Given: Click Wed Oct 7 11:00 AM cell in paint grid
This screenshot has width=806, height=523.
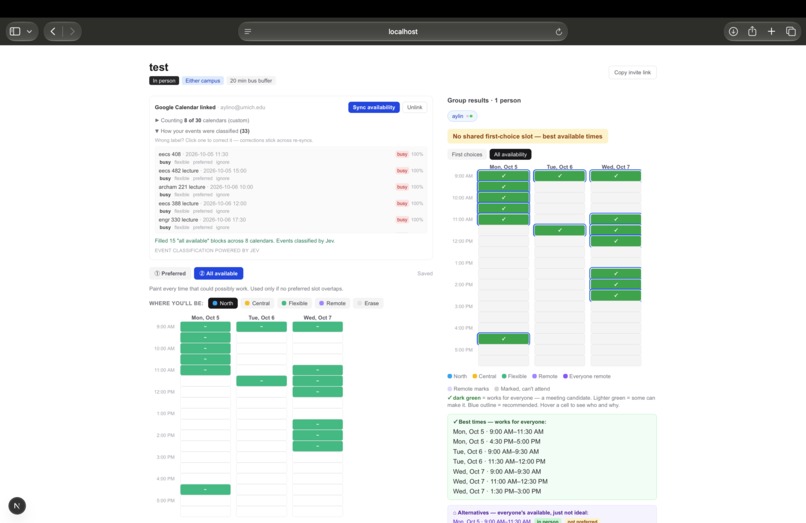Looking at the screenshot, I should point(318,370).
